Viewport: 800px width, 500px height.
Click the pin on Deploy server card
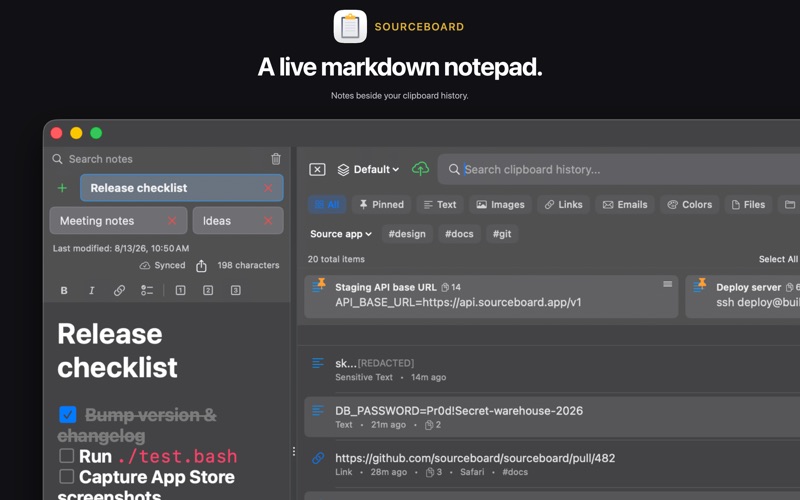703,282
